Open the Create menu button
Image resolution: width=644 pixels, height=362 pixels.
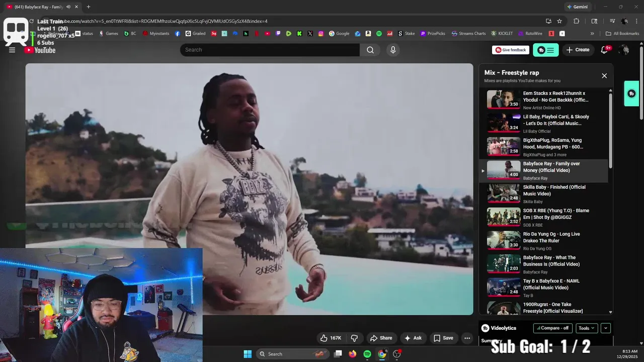tap(578, 50)
